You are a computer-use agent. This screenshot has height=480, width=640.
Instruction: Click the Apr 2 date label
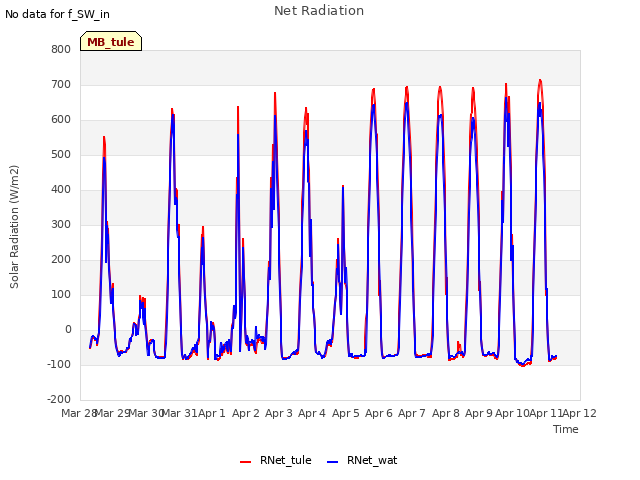246,413
